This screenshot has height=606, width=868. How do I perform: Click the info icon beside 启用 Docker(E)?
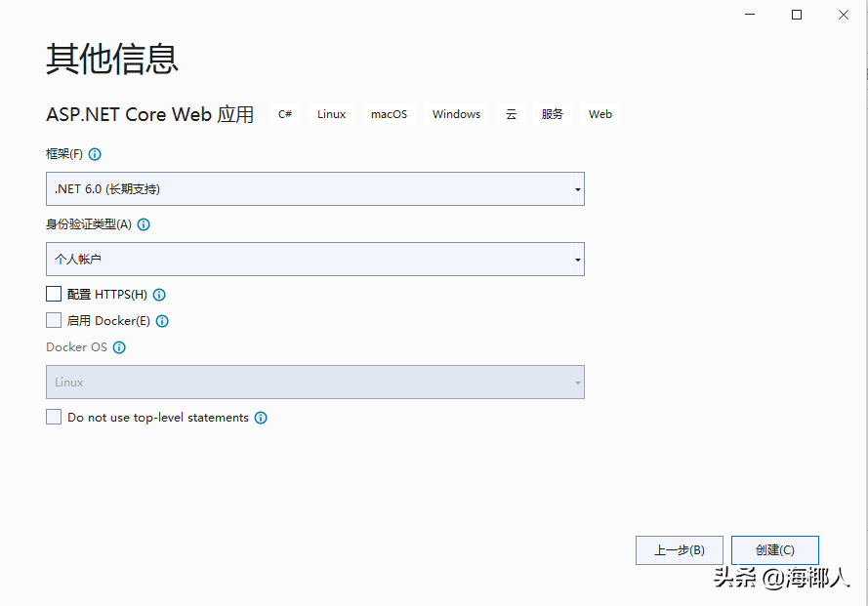click(x=162, y=321)
